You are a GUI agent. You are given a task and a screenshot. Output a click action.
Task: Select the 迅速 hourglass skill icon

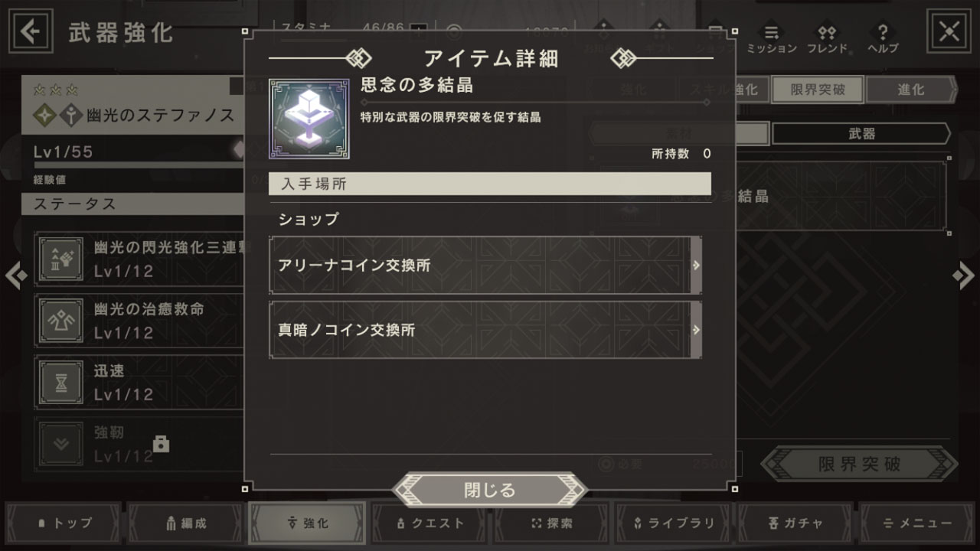coord(62,383)
